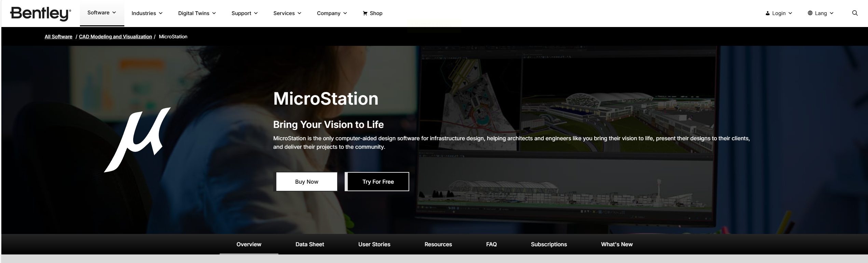Image resolution: width=868 pixels, height=263 pixels.
Task: Click the MicroStation mu logo
Action: point(137,140)
